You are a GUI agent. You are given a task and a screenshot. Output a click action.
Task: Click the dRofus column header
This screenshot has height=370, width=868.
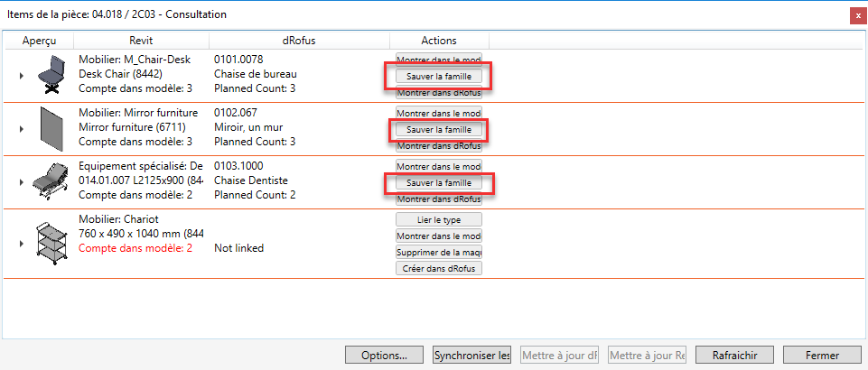298,41
